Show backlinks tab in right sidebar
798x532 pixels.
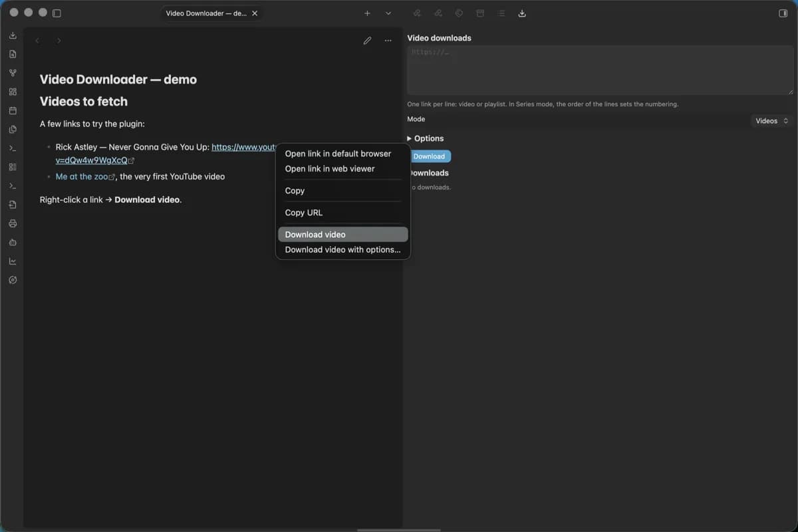417,13
